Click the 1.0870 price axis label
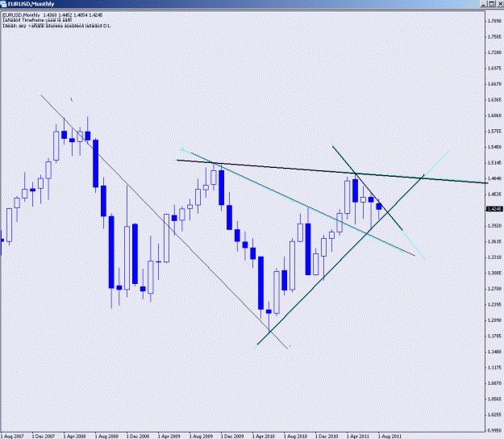Image resolution: width=504 pixels, height=439 pixels. 495,383
